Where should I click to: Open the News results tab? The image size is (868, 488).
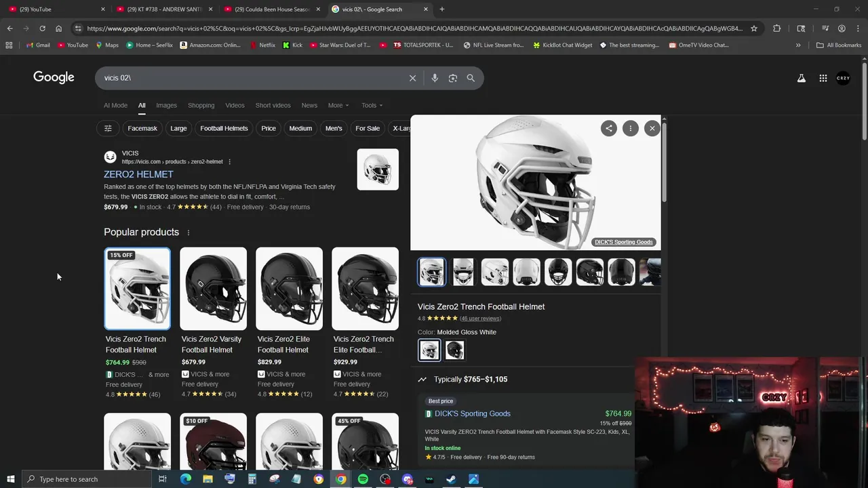[309, 105]
